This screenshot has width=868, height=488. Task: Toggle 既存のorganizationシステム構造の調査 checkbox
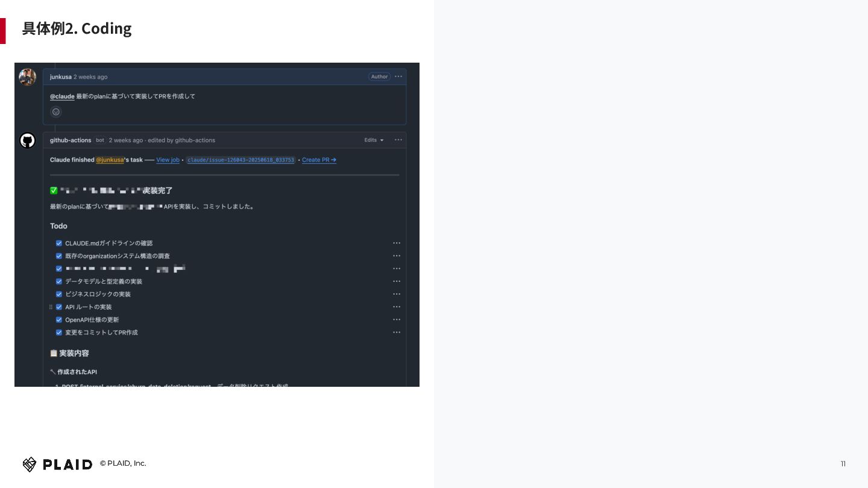(x=59, y=256)
